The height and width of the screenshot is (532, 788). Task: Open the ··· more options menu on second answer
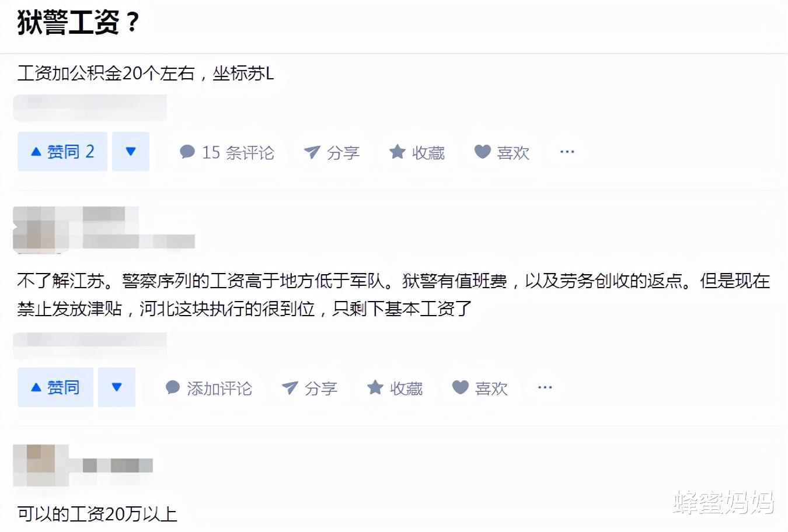[x=545, y=388]
